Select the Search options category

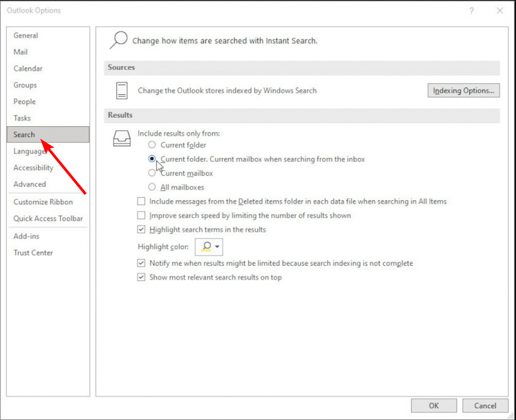click(48, 134)
